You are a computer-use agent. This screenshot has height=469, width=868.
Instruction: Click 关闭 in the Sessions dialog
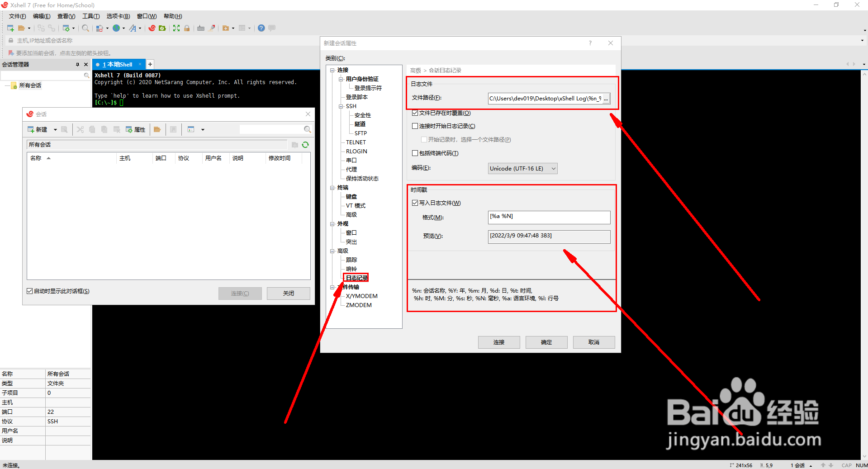288,294
